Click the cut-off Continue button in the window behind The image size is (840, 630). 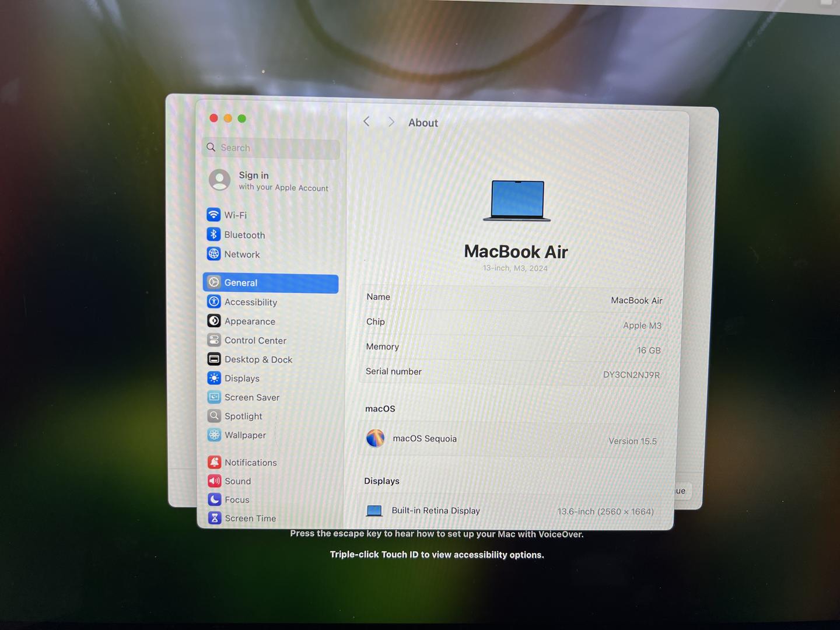(682, 491)
